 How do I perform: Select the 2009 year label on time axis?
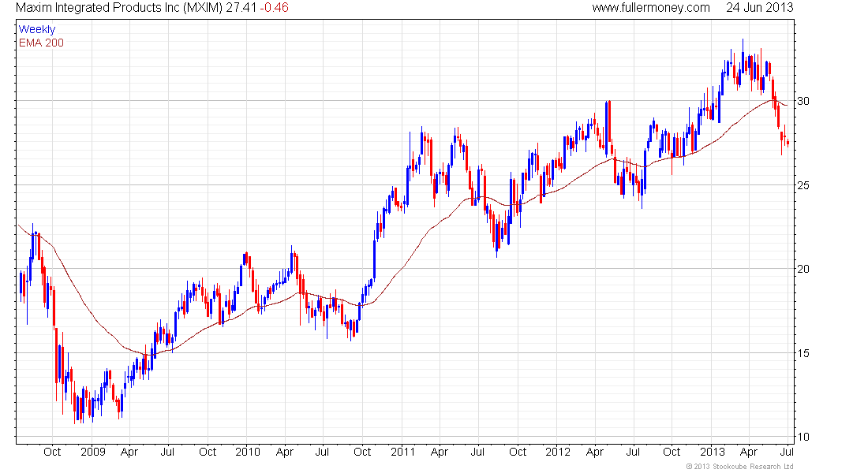92,452
